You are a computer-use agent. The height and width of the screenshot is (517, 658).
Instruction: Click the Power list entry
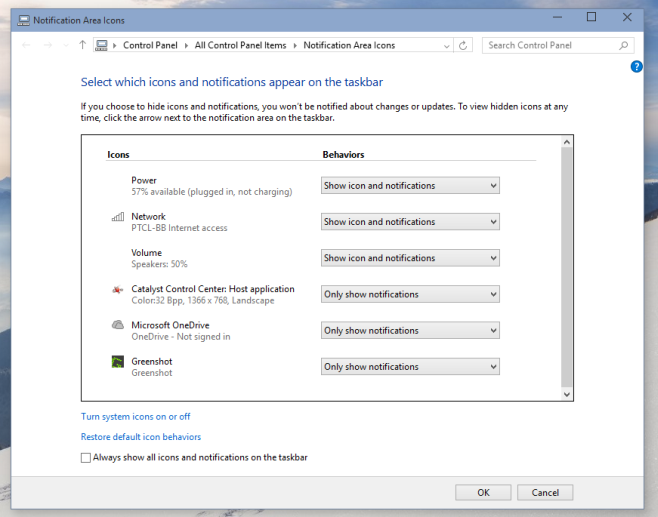tap(212, 186)
